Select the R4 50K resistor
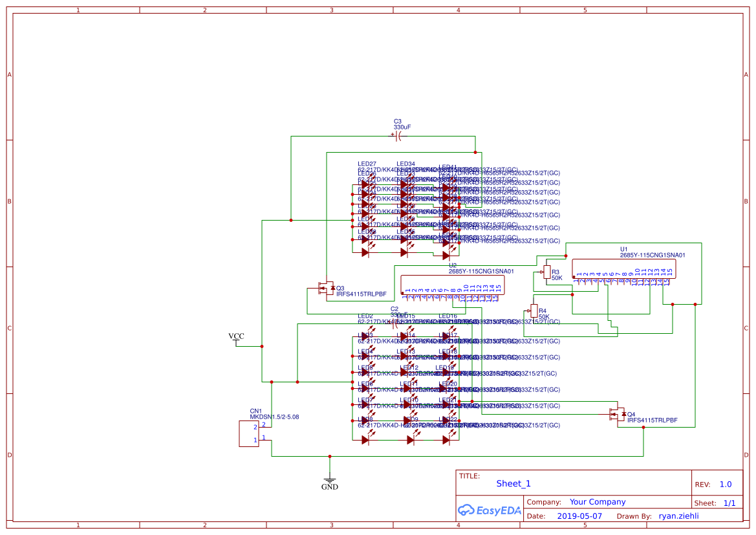Screen dimensions: 756x535 pyautogui.click(x=535, y=311)
